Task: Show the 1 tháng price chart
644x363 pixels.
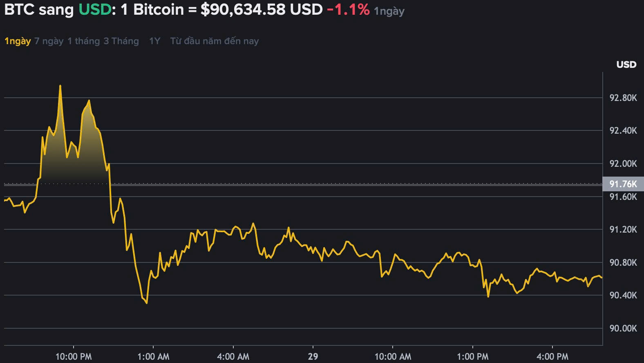Action: point(83,41)
